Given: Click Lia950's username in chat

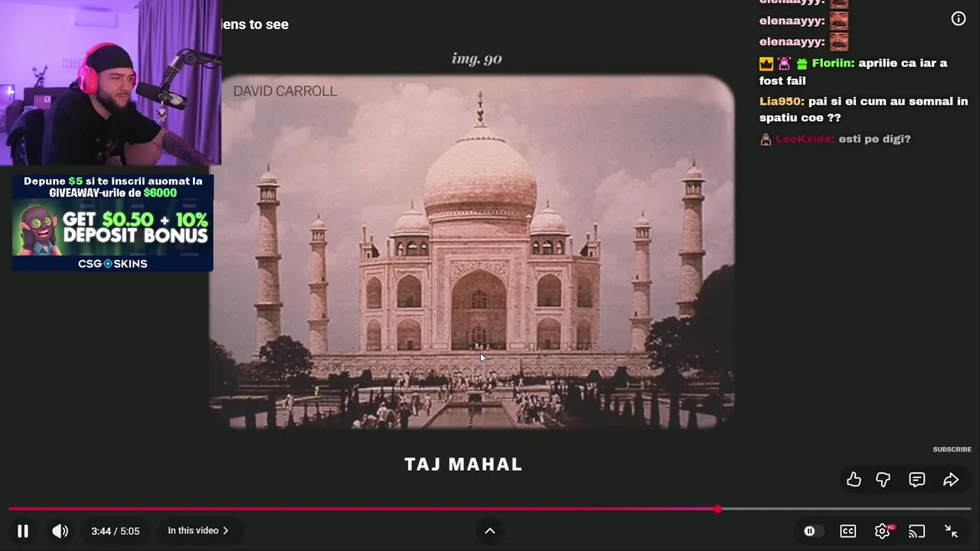Looking at the screenshot, I should coord(782,101).
